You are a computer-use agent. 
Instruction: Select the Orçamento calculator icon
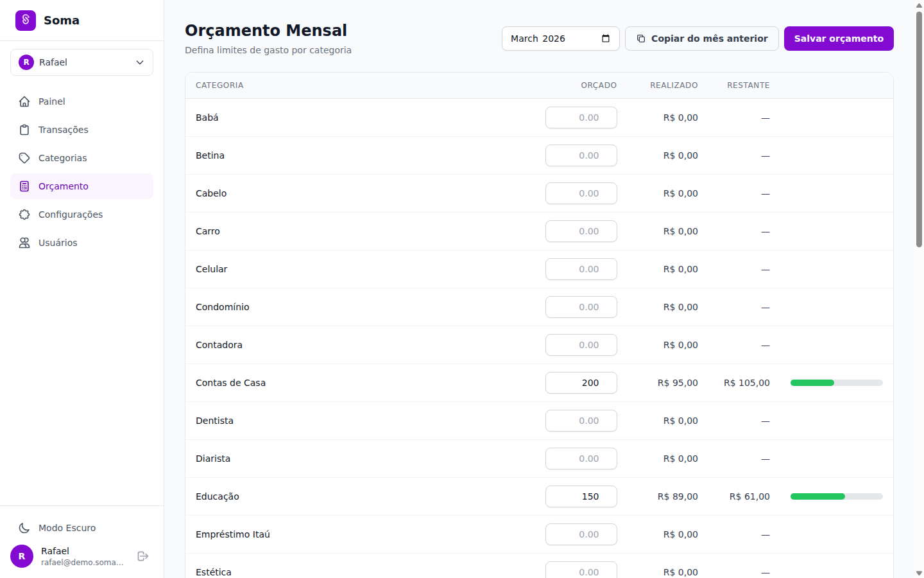click(x=24, y=186)
